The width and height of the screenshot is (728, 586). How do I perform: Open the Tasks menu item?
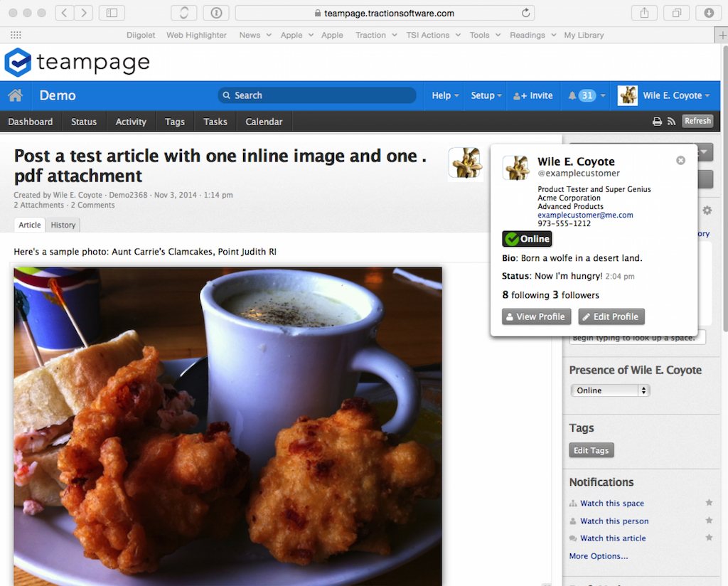[215, 122]
